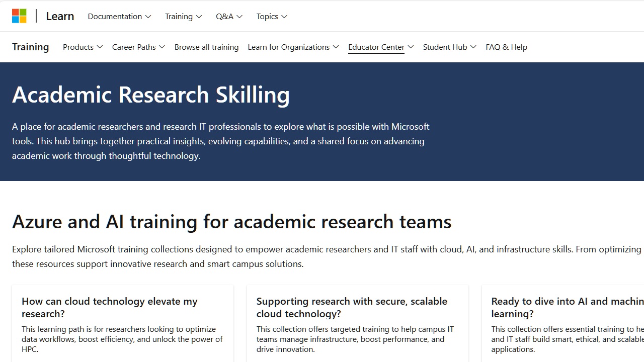Click the chevron beside Student Hub
This screenshot has width=644, height=362.
pyautogui.click(x=473, y=47)
